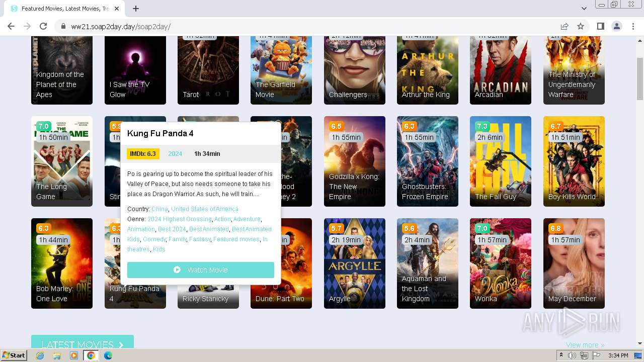Open the Kids genre link
The width and height of the screenshot is (644, 362).
(159, 249)
